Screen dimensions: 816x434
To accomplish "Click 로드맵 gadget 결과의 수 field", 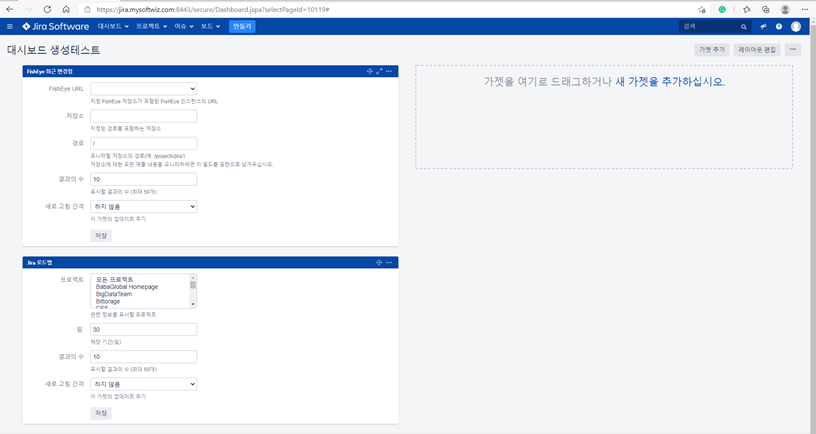I will 144,356.
